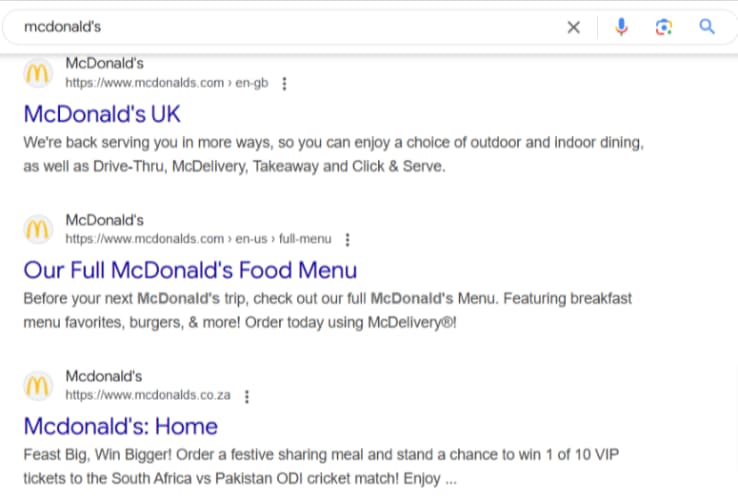Click the McDonald's site name above the UK result
Screen dimensions: 738x501
tap(105, 64)
